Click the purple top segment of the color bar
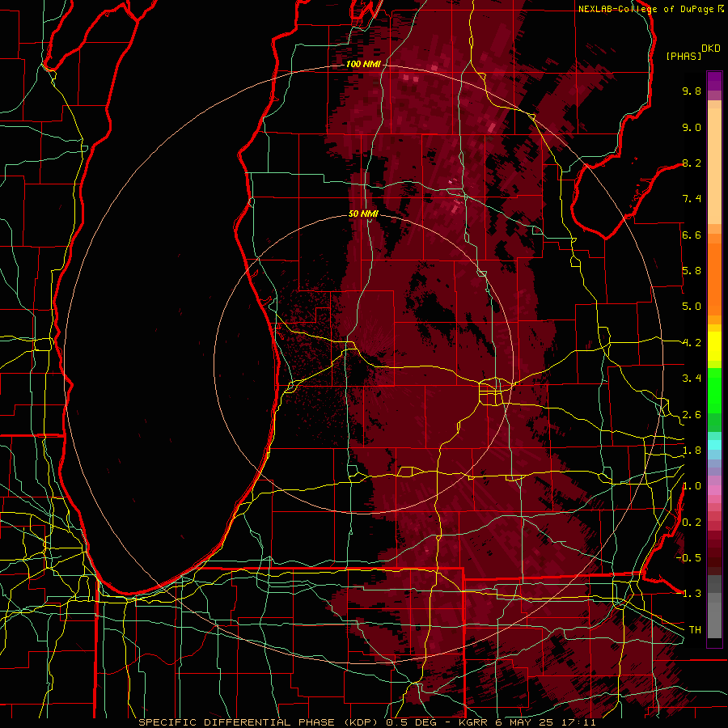Screen dimensions: 728x728 714,81
